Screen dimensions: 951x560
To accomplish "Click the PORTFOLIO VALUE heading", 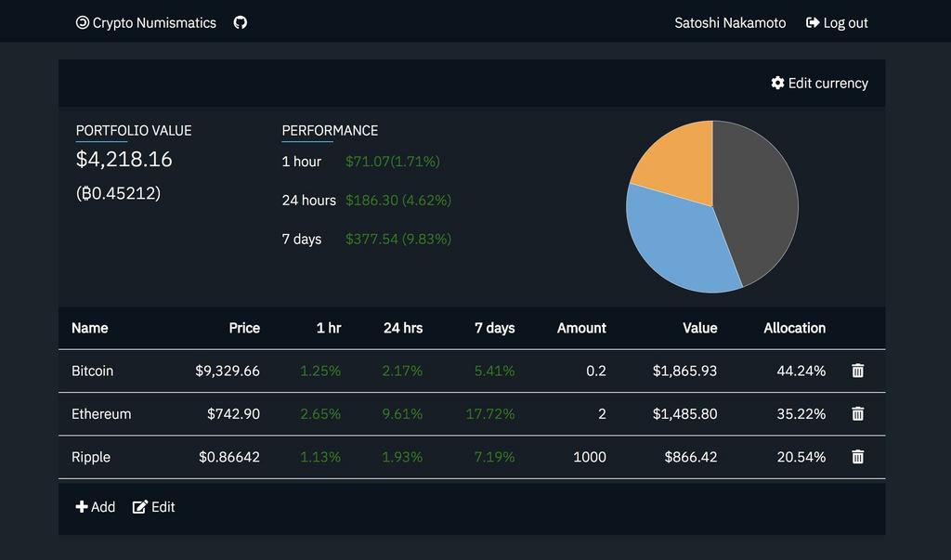I will click(x=133, y=131).
